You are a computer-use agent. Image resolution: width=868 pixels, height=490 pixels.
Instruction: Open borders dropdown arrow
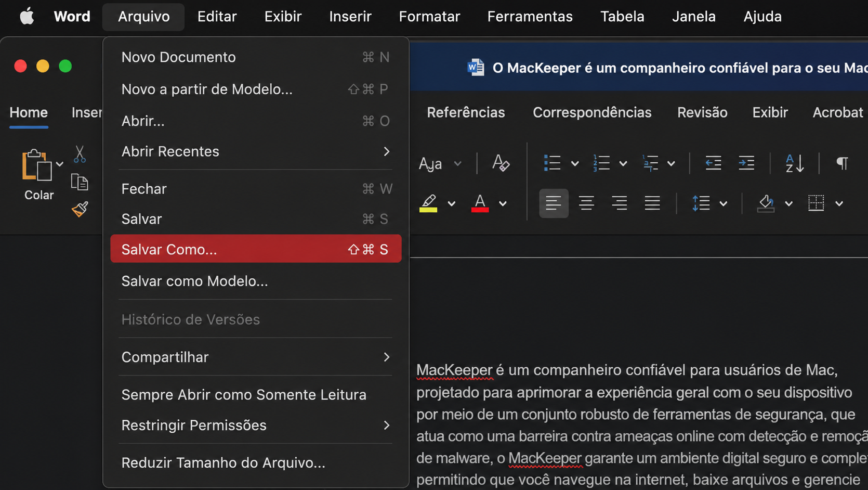click(839, 204)
